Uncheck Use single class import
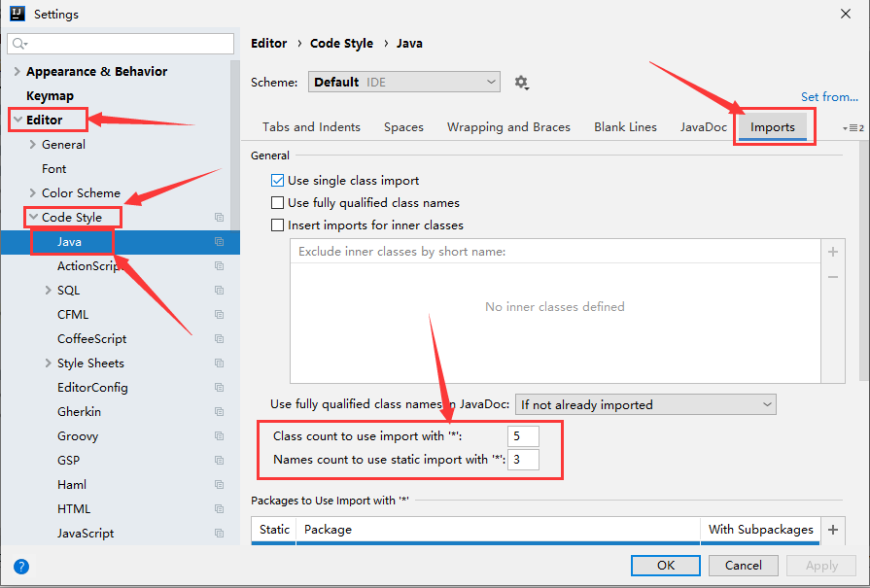The width and height of the screenshot is (870, 588). [277, 180]
